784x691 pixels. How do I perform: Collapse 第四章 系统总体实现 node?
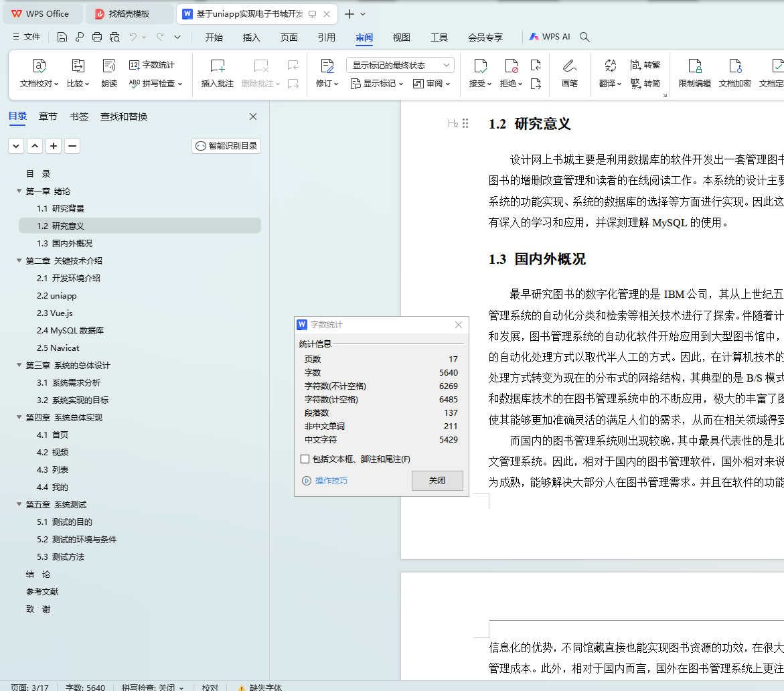19,417
